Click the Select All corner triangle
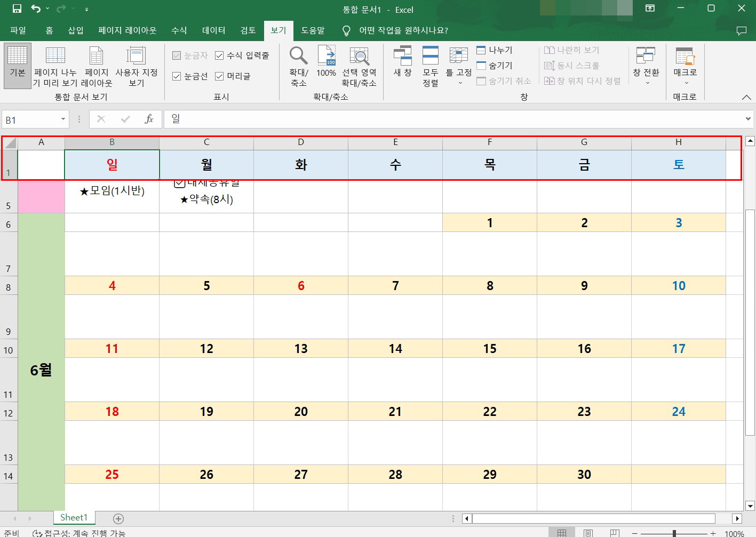 tap(10, 143)
